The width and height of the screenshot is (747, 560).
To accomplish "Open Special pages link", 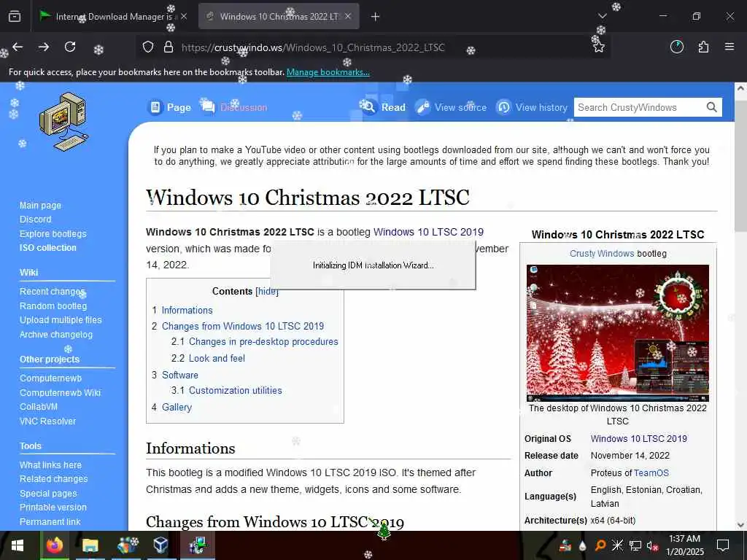I will 48,494.
